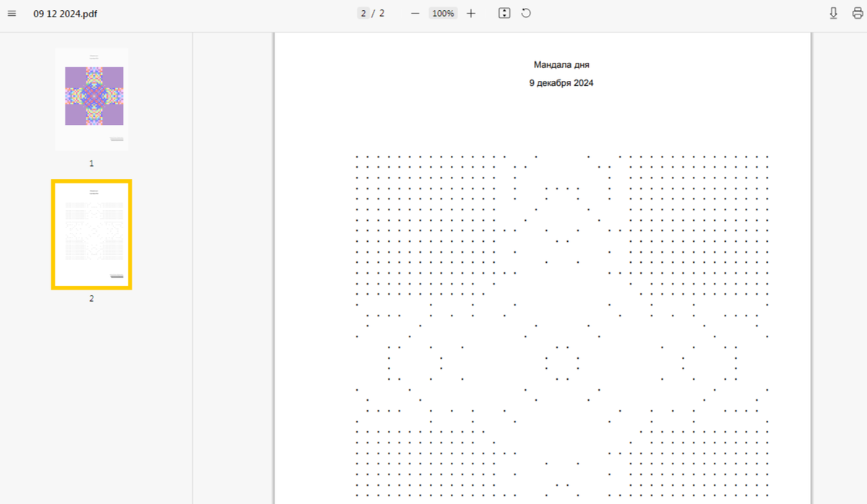Screen dimensions: 867x504
Task: Click the fit to page icon
Action: [x=504, y=13]
